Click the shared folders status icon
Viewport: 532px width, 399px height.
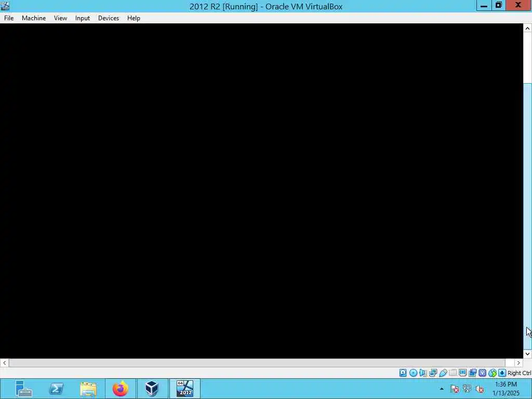click(x=453, y=373)
